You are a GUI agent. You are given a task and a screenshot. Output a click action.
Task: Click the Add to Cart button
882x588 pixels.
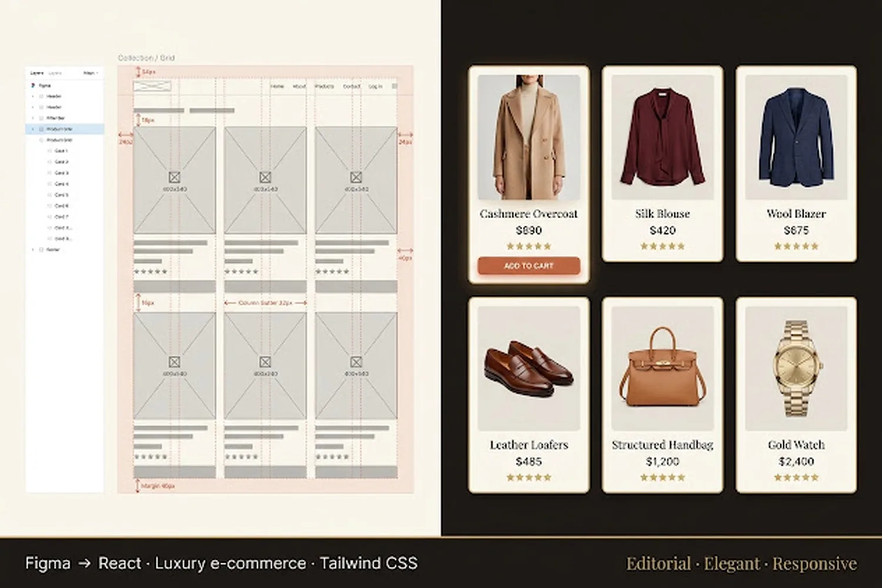(529, 266)
